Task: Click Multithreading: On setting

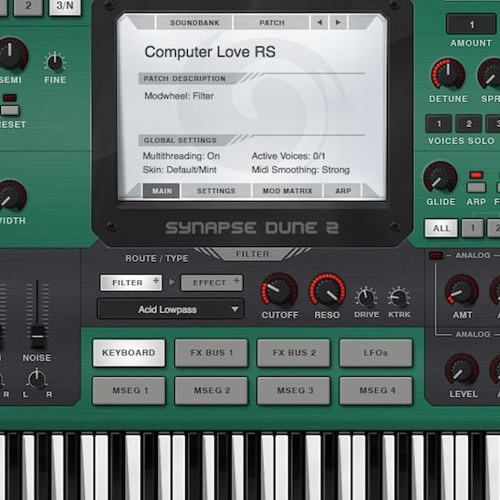Action: (181, 156)
